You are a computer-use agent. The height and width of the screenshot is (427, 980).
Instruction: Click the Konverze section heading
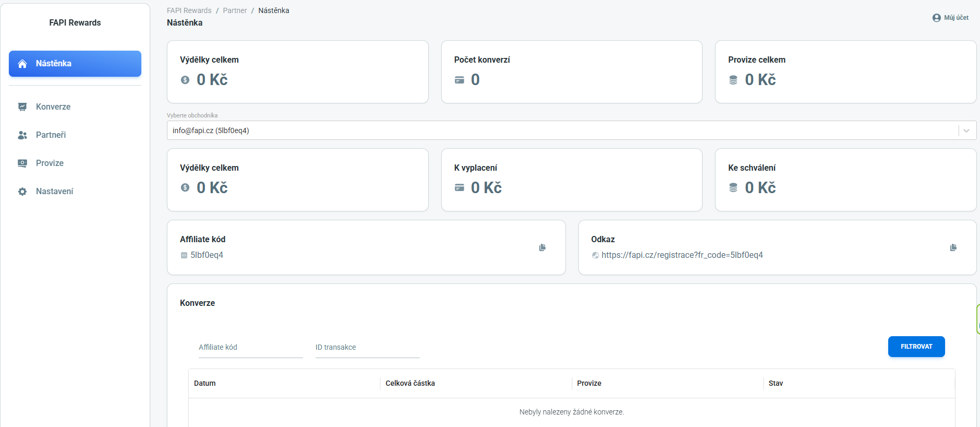[x=197, y=303]
